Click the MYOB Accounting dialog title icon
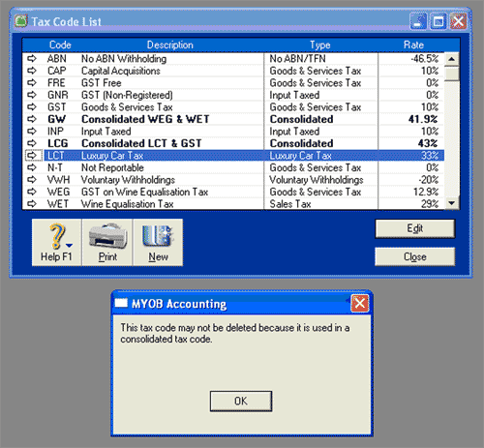Screen dimensions: 484x448 [x=121, y=303]
